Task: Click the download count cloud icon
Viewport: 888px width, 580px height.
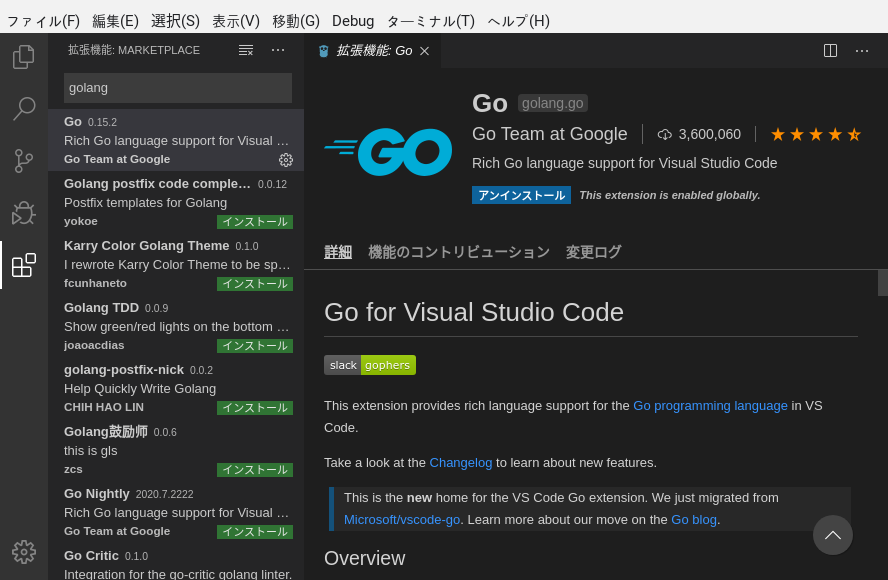Action: (x=664, y=134)
